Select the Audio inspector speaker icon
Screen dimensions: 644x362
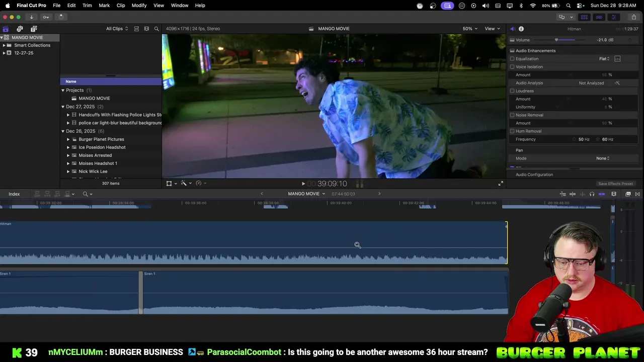512,29
